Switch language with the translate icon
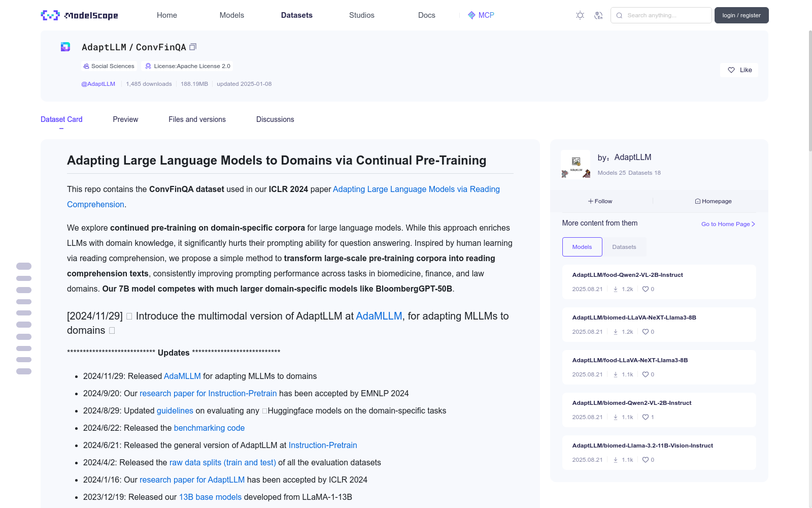The image size is (812, 508). [x=598, y=15]
